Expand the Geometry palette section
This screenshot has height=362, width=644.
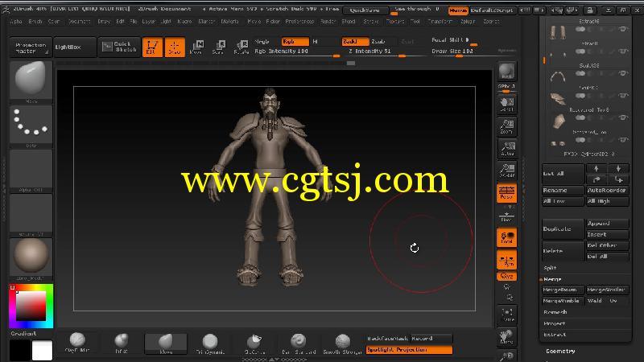(560, 351)
